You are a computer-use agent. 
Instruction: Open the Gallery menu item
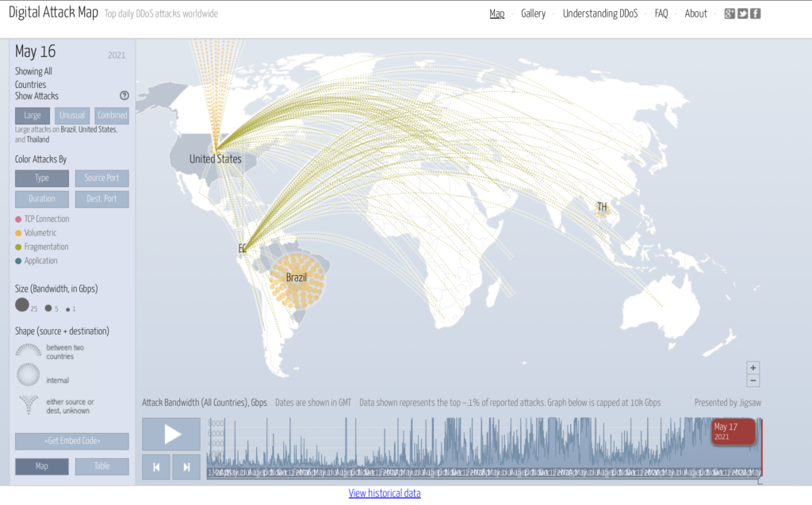pos(533,13)
